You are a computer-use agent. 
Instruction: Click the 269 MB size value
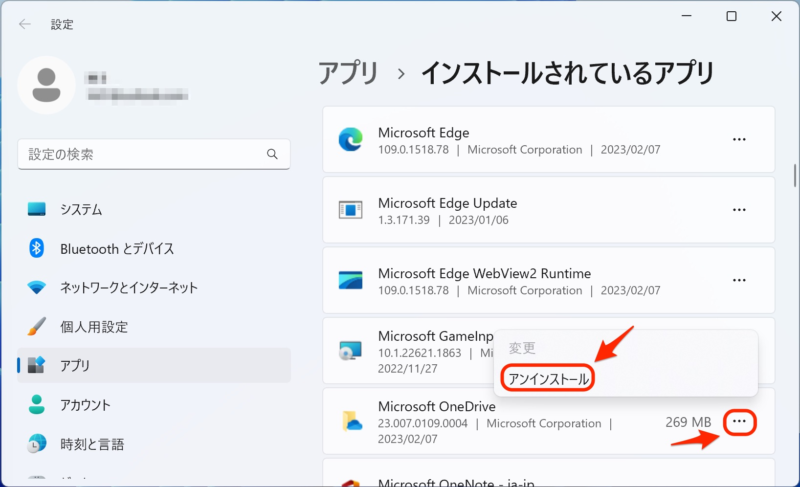point(688,422)
